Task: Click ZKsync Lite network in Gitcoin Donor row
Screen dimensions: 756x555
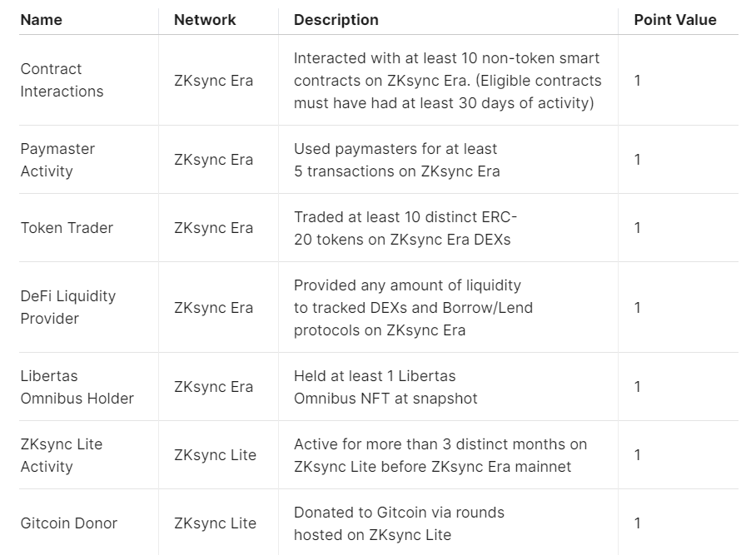Action: (x=215, y=523)
